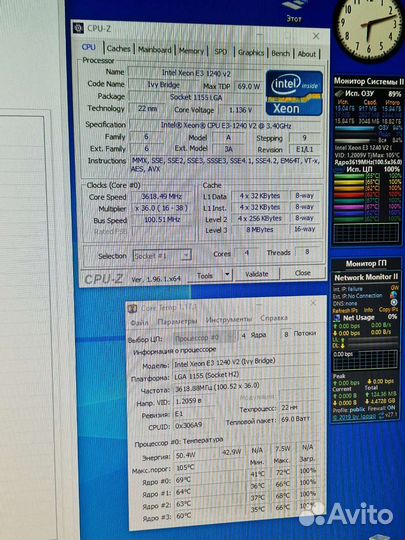Click the upload arrow next to UL

tap(343, 340)
